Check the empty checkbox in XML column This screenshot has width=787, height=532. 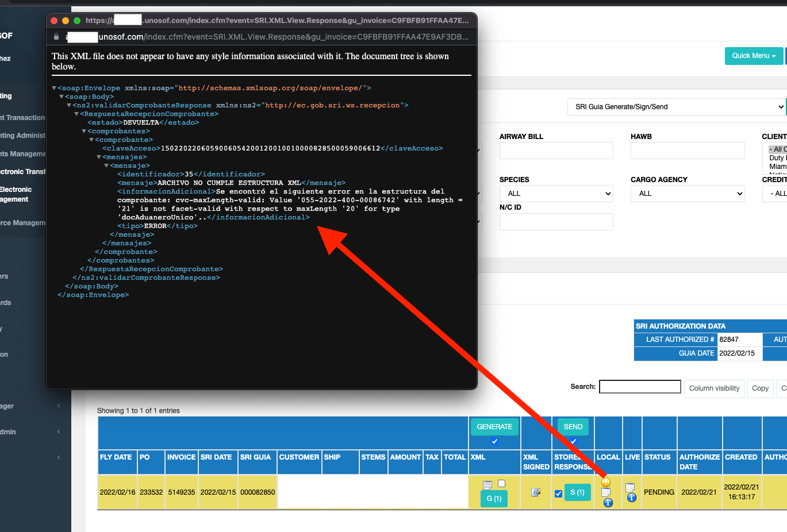coord(501,484)
